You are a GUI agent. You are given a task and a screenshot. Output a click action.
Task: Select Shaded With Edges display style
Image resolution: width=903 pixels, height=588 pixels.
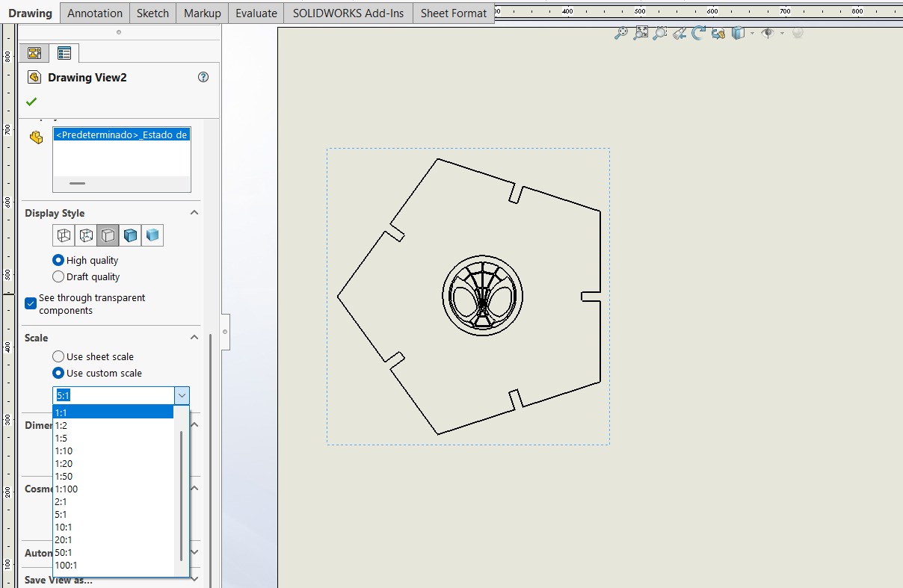130,235
